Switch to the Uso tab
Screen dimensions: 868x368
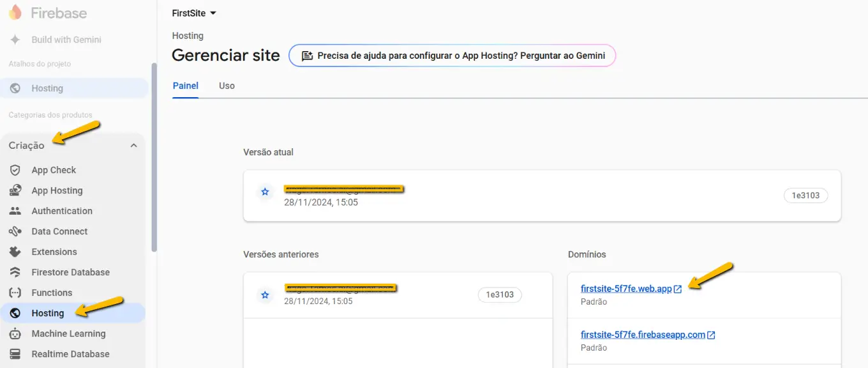[x=226, y=85]
